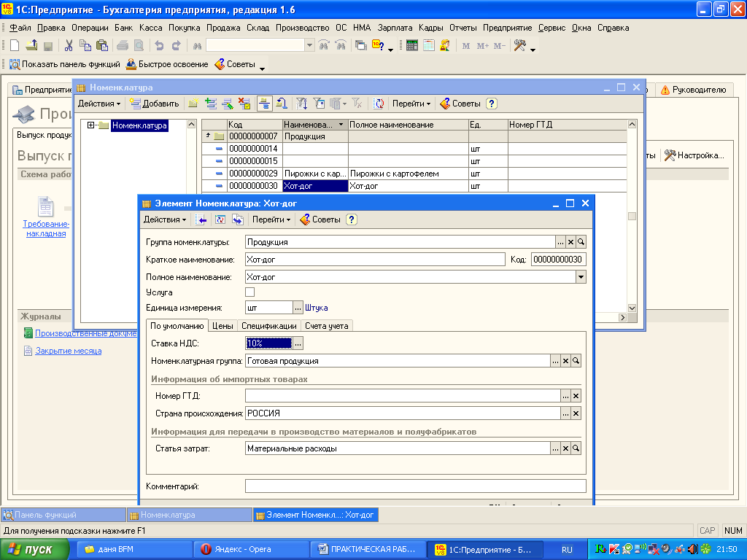Open the Действия dropdown in Элемент window
Image resolution: width=747 pixels, height=560 pixels.
[165, 219]
